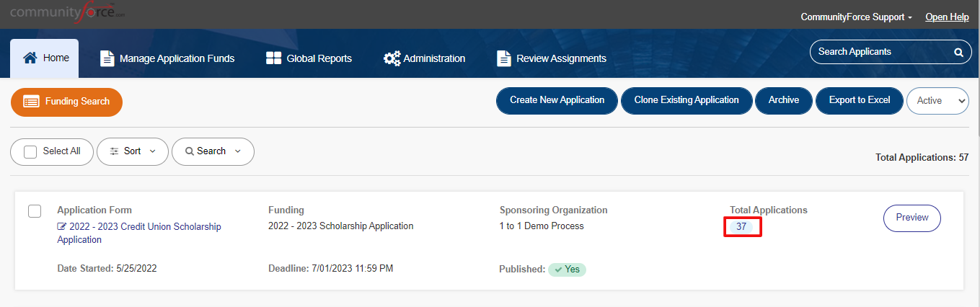Click the edit pencil icon beside Credit Union Scholarship
This screenshot has height=307, width=980.
coord(62,227)
